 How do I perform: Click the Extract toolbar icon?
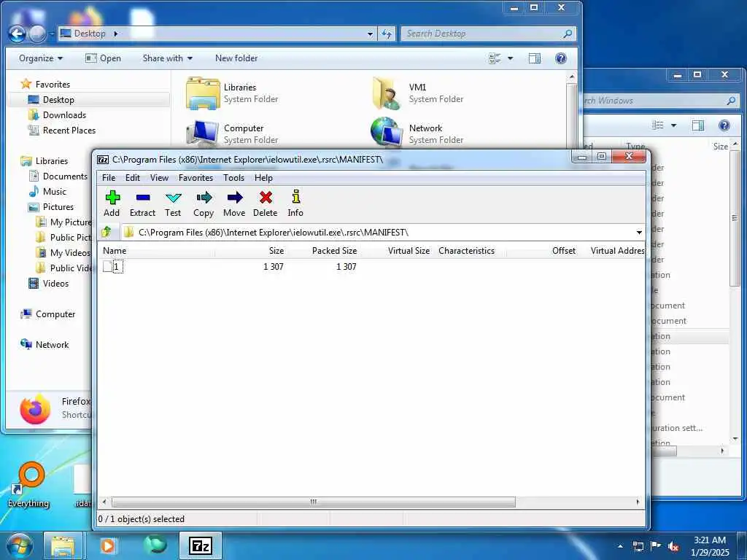pyautogui.click(x=142, y=204)
